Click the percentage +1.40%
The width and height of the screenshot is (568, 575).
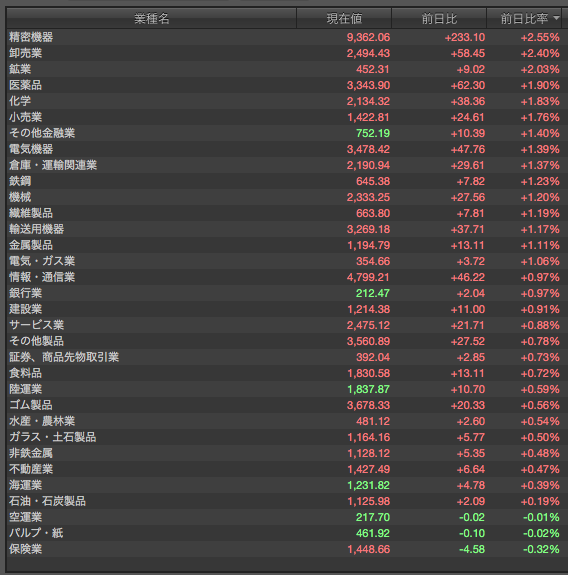coord(540,133)
